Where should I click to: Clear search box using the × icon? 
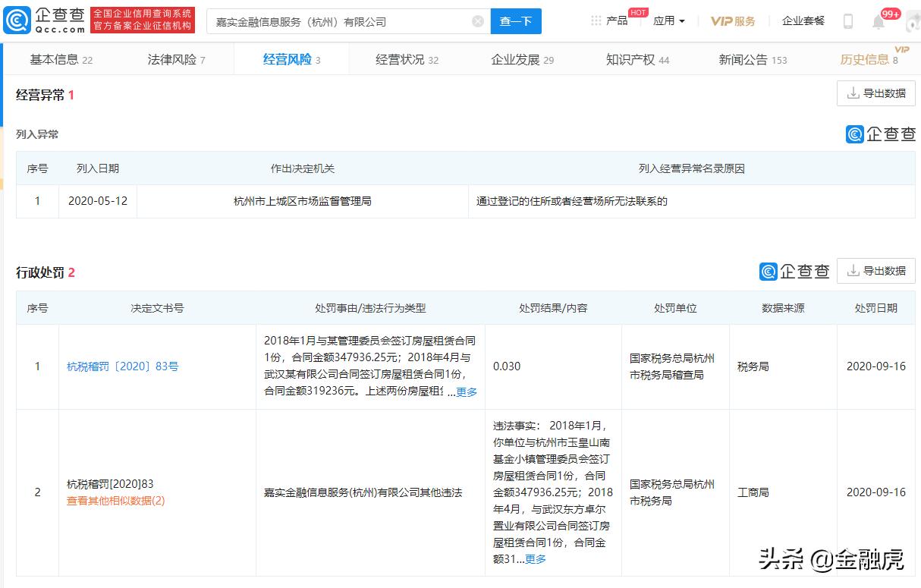tap(477, 21)
